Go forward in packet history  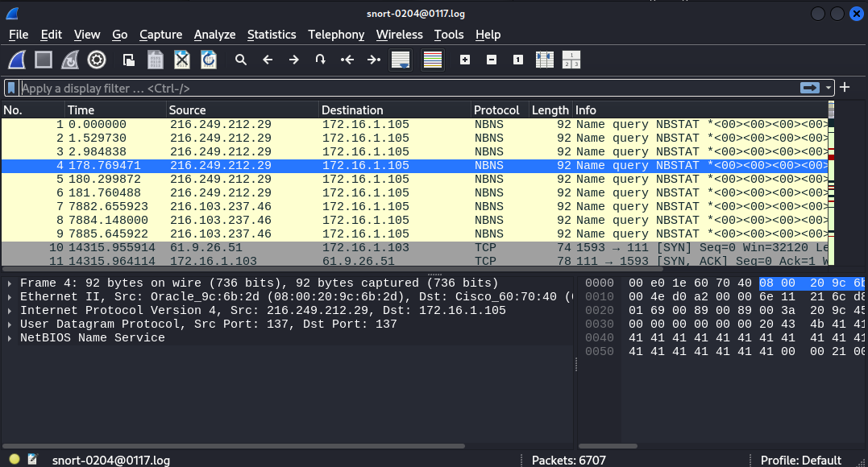[294, 60]
